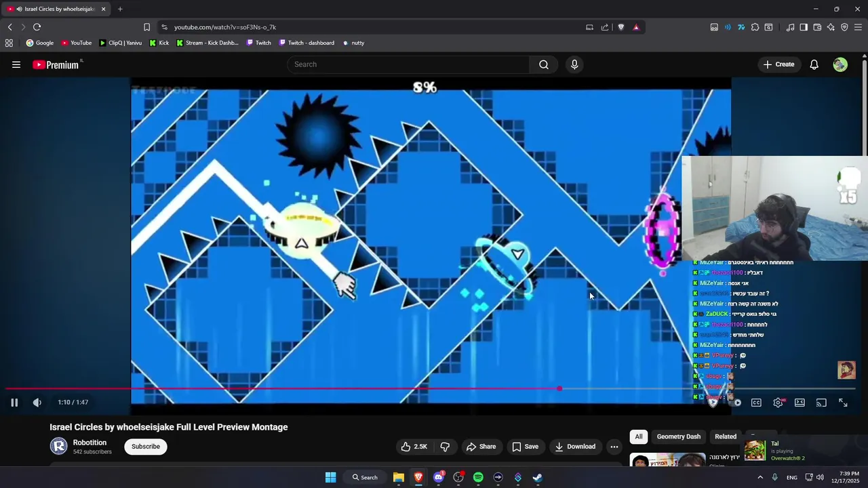Open the Google bookmark
The height and width of the screenshot is (488, 868).
[40, 43]
